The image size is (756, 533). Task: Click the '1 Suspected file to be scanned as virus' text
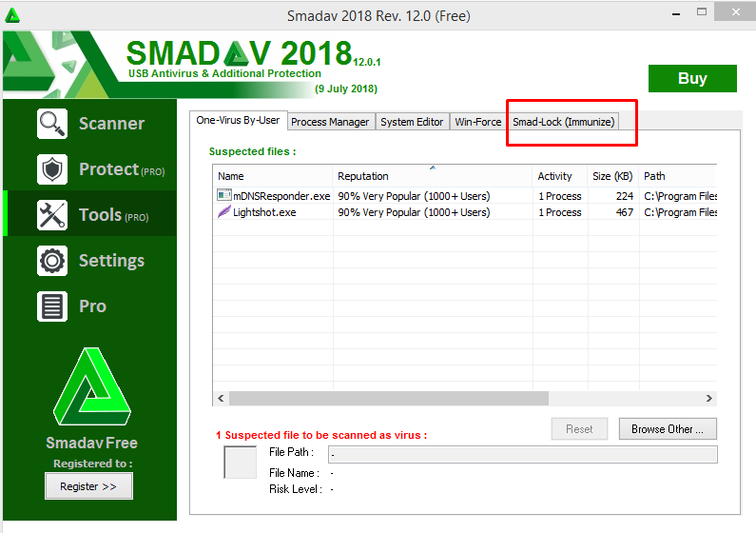tap(321, 435)
